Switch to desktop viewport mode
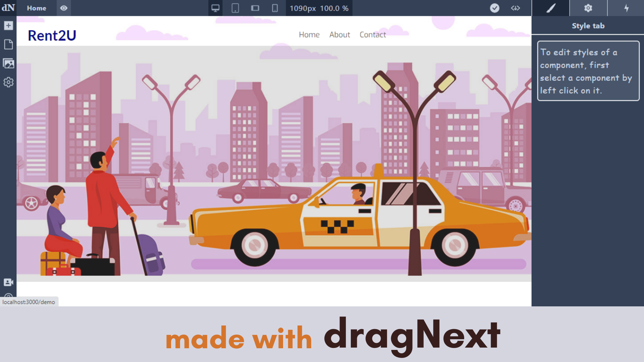 click(x=215, y=8)
